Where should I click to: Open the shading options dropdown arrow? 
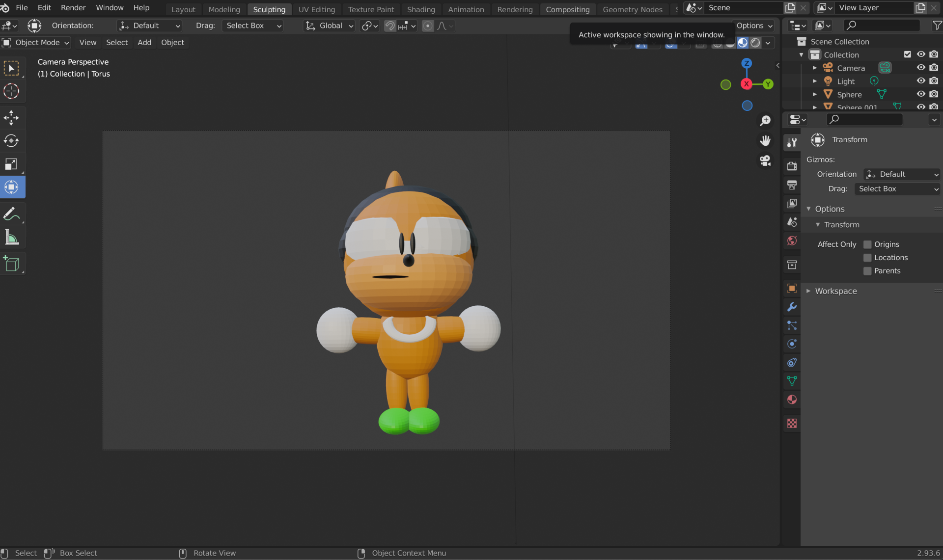coord(768,43)
